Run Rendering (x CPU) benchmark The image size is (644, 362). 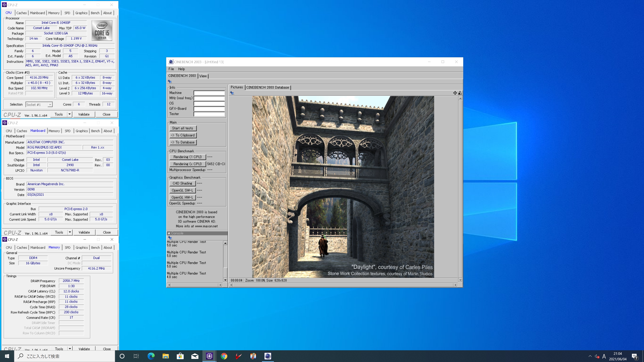point(187,164)
